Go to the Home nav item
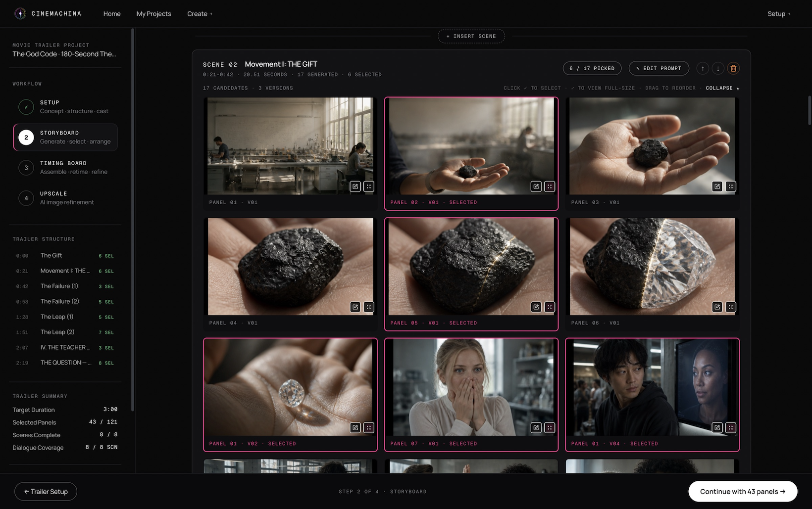Image resolution: width=812 pixels, height=509 pixels. click(x=112, y=14)
